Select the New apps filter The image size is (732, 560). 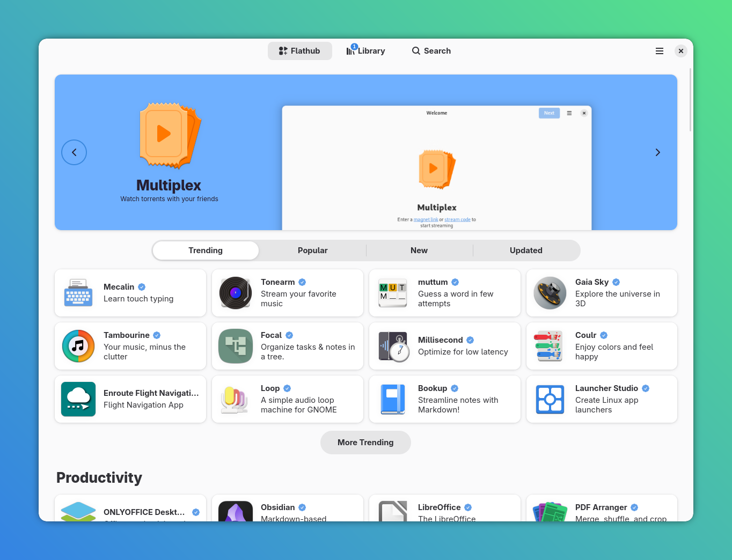point(419,250)
